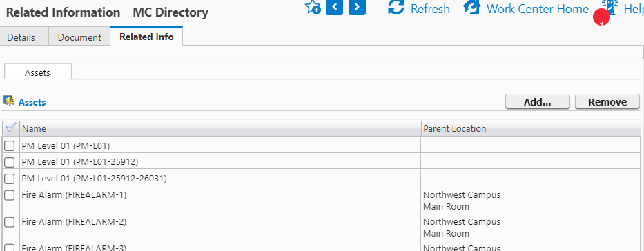
Task: Check the PM-L01-25912-26031 row checkbox
Action: 9,179
